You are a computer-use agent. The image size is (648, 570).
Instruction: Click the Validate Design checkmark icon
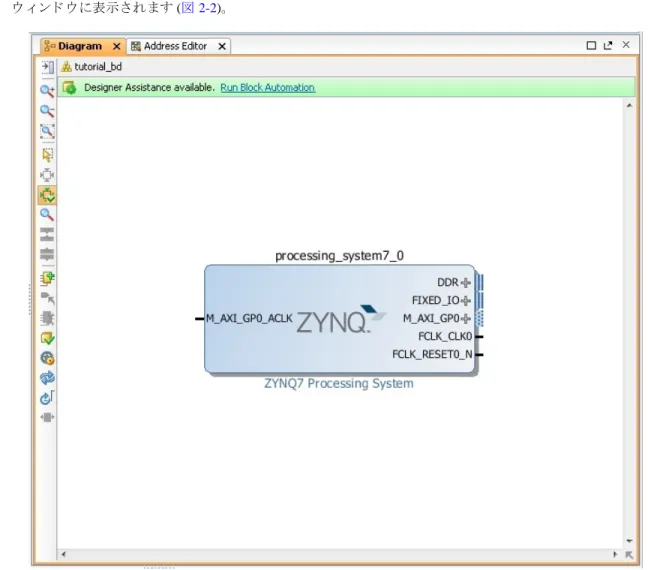click(47, 339)
